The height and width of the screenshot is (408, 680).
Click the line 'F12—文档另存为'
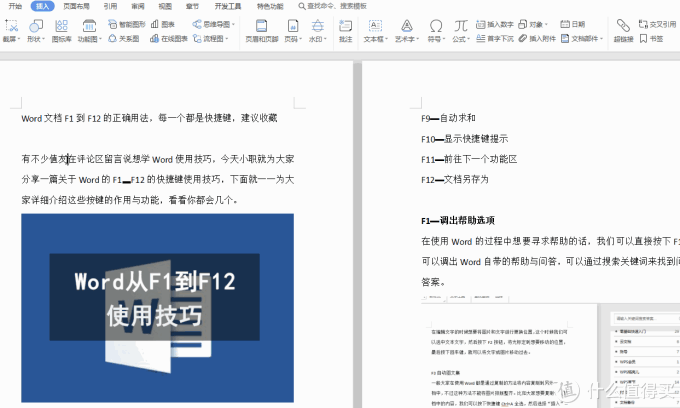click(455, 180)
